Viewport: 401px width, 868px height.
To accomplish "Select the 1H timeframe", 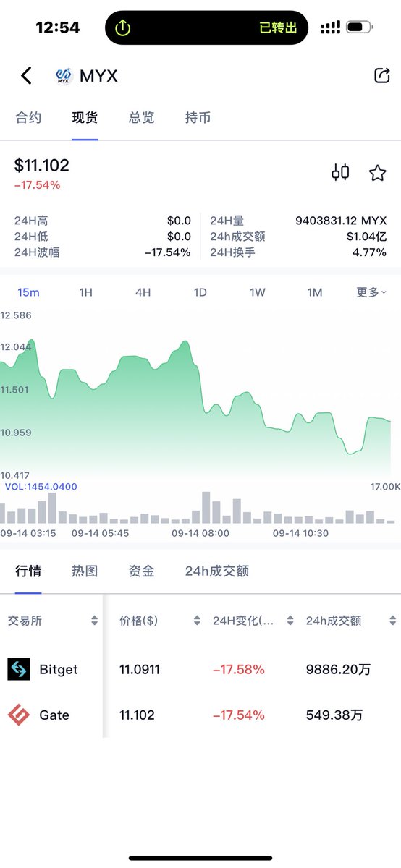I will click(85, 292).
